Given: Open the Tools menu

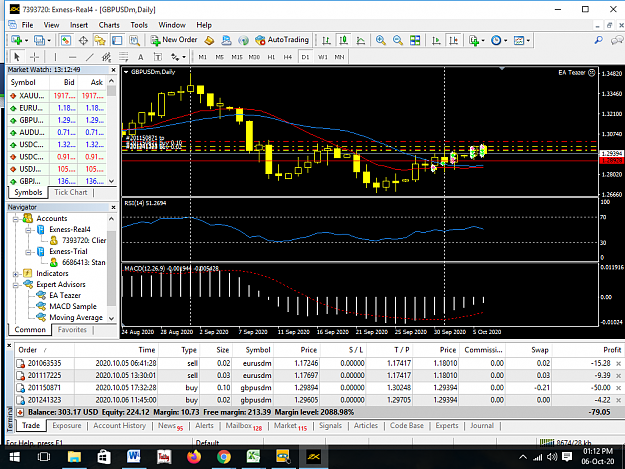Looking at the screenshot, I should coord(139,25).
